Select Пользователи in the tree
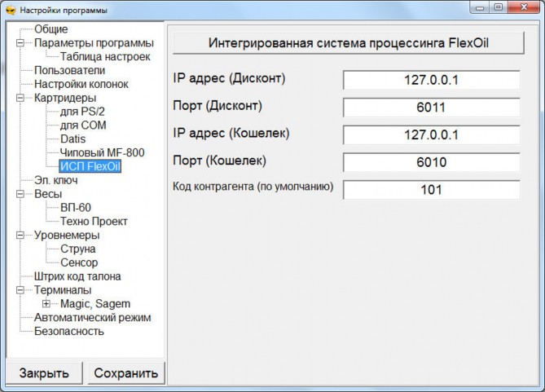Image resolution: width=545 pixels, height=392 pixels. click(69, 71)
